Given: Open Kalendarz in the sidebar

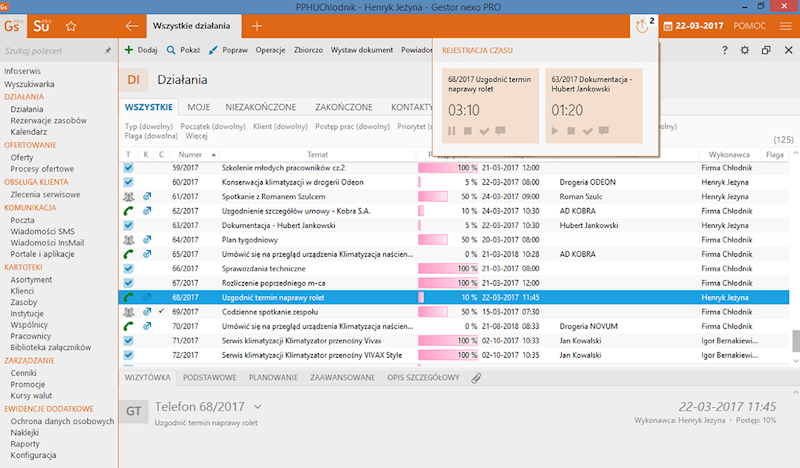Looking at the screenshot, I should click(29, 132).
